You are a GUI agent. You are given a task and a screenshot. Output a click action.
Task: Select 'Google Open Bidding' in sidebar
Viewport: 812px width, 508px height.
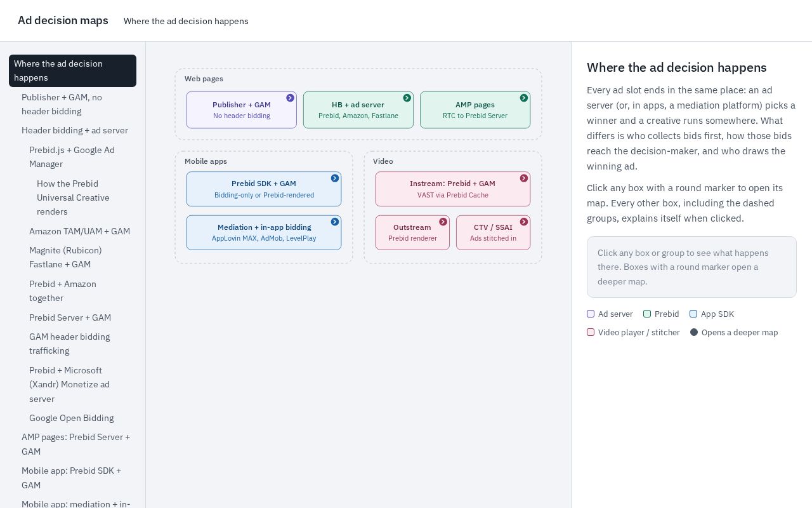pos(80,418)
